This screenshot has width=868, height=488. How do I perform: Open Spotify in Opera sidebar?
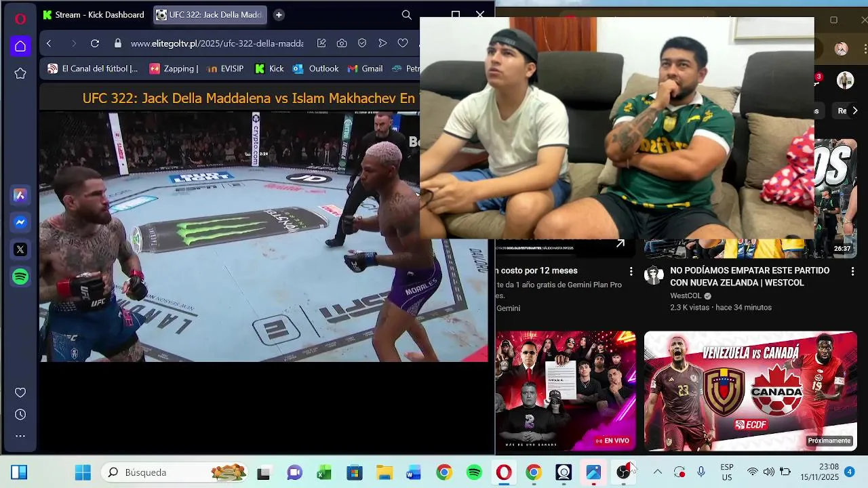click(20, 277)
